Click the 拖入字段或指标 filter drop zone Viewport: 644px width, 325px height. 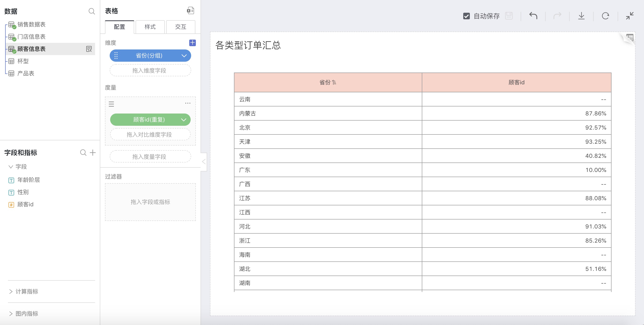point(150,202)
